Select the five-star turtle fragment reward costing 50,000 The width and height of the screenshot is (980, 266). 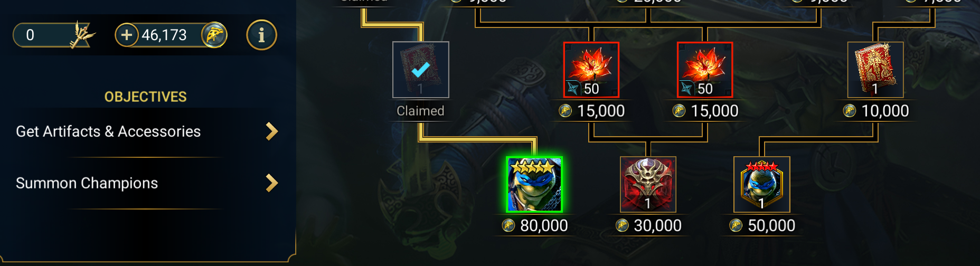762,185
